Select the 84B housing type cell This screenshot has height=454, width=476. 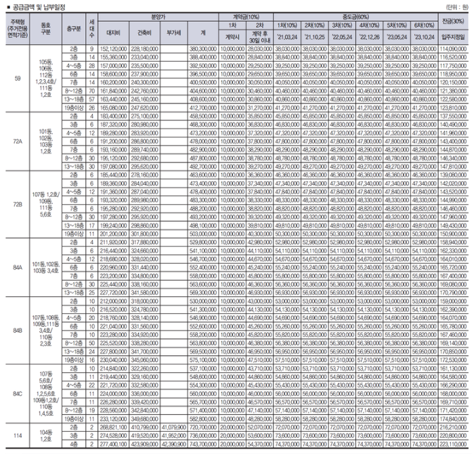pyautogui.click(x=18, y=331)
